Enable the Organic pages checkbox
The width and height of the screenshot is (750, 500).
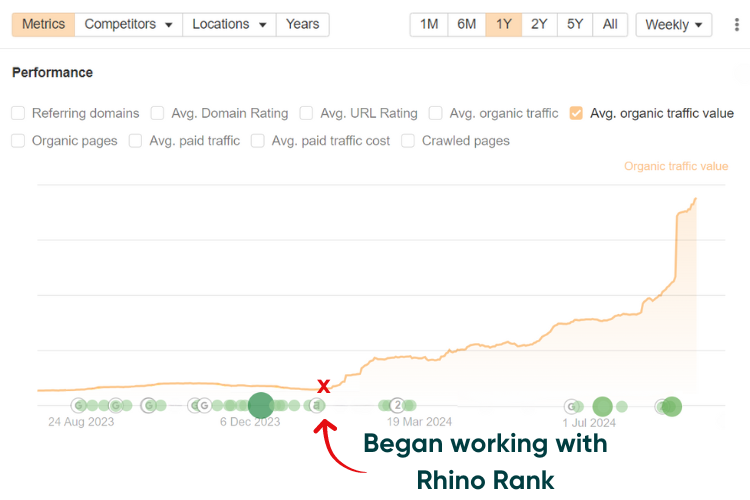coord(18,141)
